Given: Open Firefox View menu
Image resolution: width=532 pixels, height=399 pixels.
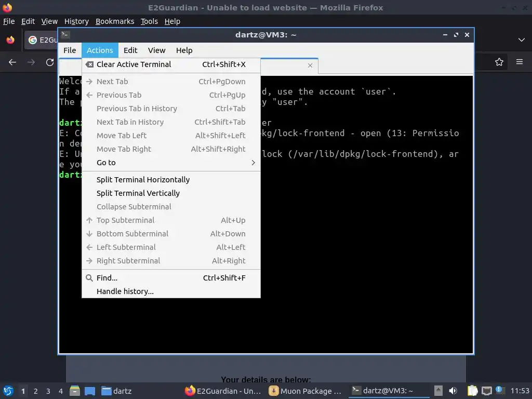Looking at the screenshot, I should 49,21.
